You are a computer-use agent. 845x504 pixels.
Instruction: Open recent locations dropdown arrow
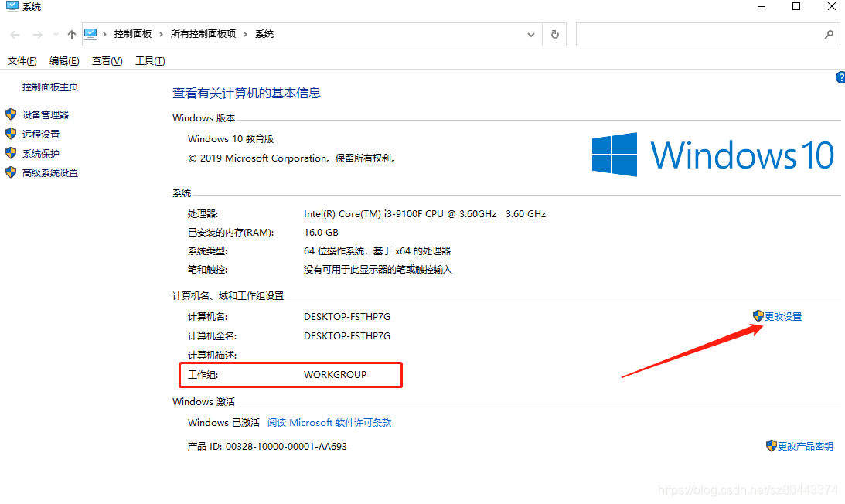point(56,35)
